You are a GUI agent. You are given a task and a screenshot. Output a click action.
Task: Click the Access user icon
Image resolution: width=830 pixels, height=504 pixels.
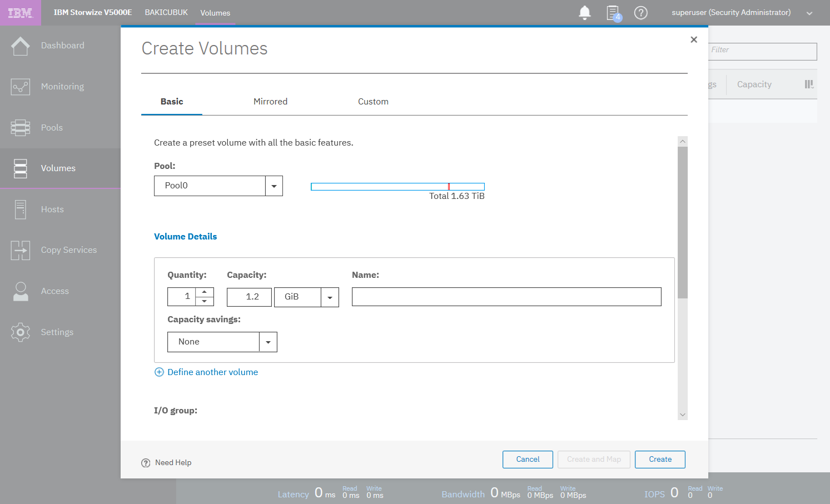[x=21, y=291]
